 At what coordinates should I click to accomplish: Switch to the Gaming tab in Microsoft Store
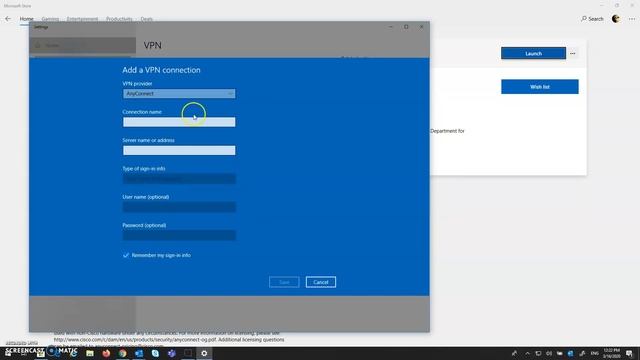click(x=50, y=19)
